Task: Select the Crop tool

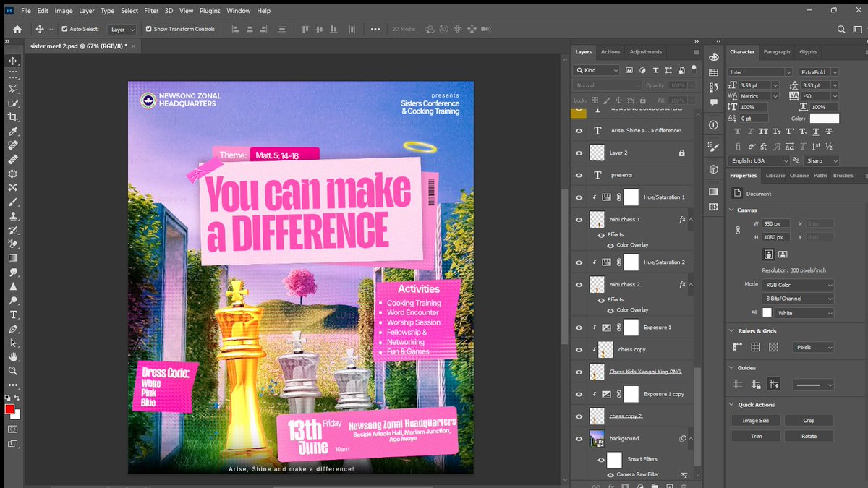Action: pos(13,117)
